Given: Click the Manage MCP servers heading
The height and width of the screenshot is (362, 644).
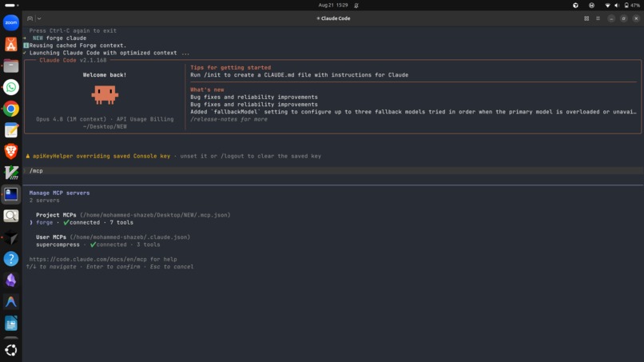Looking at the screenshot, I should (59, 193).
